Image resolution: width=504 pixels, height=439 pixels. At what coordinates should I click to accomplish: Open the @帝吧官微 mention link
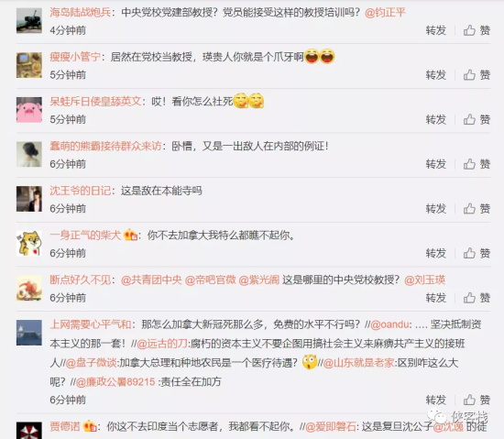210,280
